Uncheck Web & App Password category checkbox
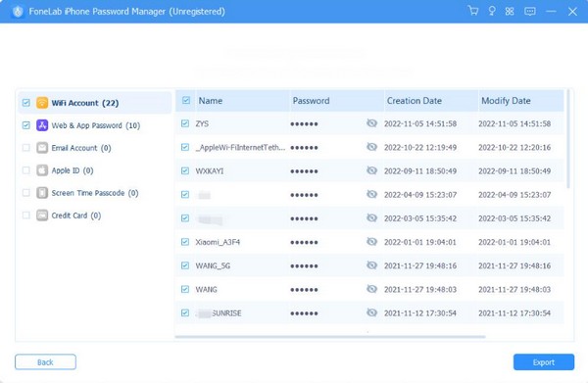Screen dimensions: 588x383 (x=25, y=125)
